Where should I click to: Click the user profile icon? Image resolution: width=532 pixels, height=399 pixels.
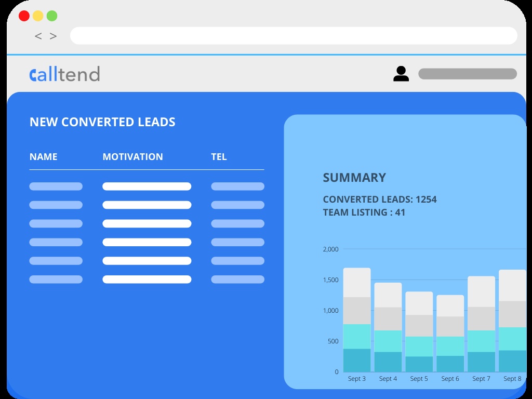tap(401, 74)
